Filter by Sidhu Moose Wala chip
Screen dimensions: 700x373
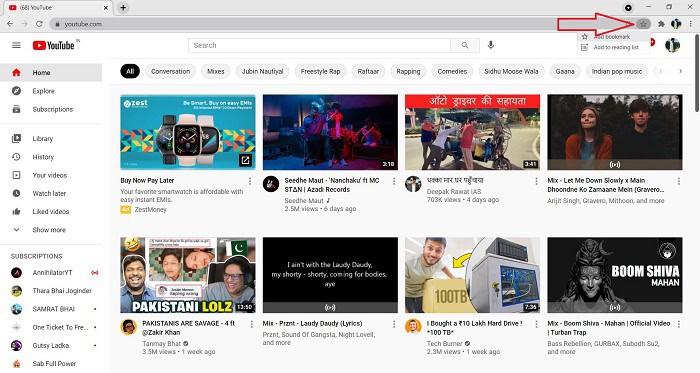tap(511, 71)
